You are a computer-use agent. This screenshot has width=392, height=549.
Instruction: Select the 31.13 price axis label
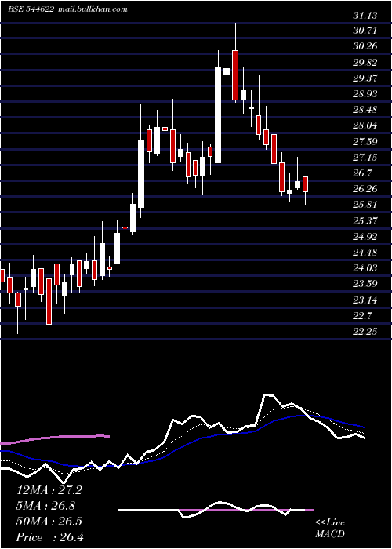click(365, 16)
